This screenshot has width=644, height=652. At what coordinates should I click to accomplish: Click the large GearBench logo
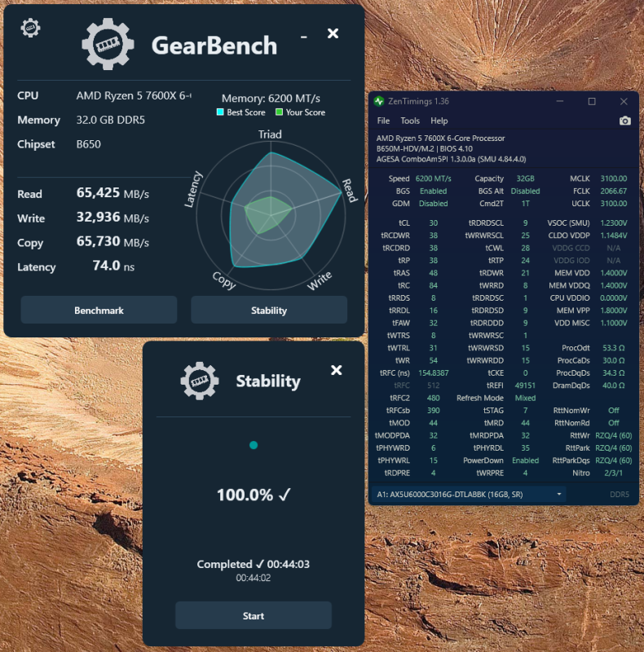click(108, 44)
